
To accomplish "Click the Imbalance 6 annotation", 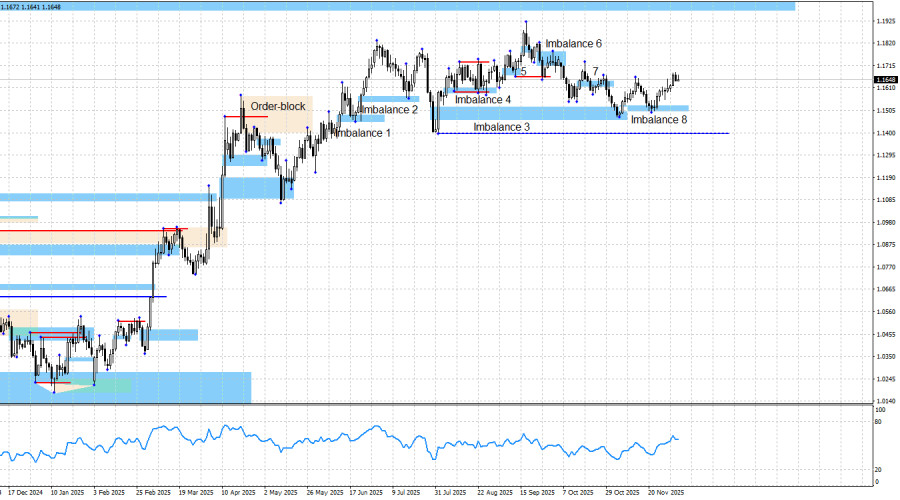I will coord(573,44).
